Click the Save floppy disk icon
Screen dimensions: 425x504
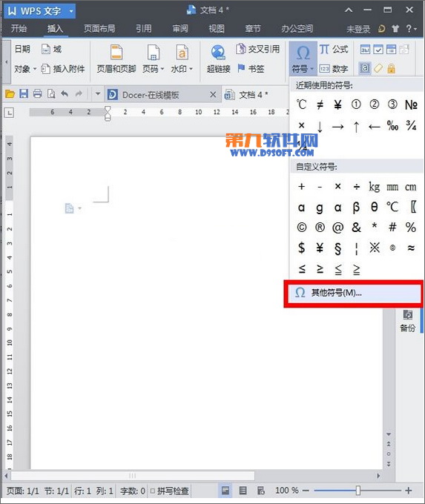click(x=24, y=94)
